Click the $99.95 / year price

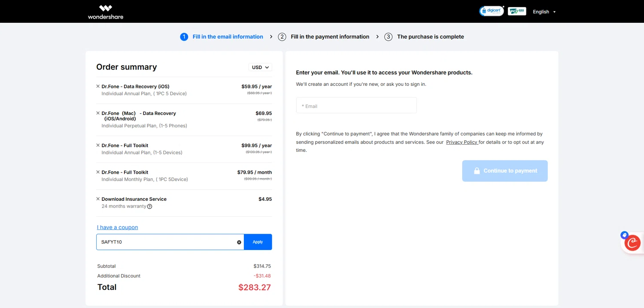point(257,145)
